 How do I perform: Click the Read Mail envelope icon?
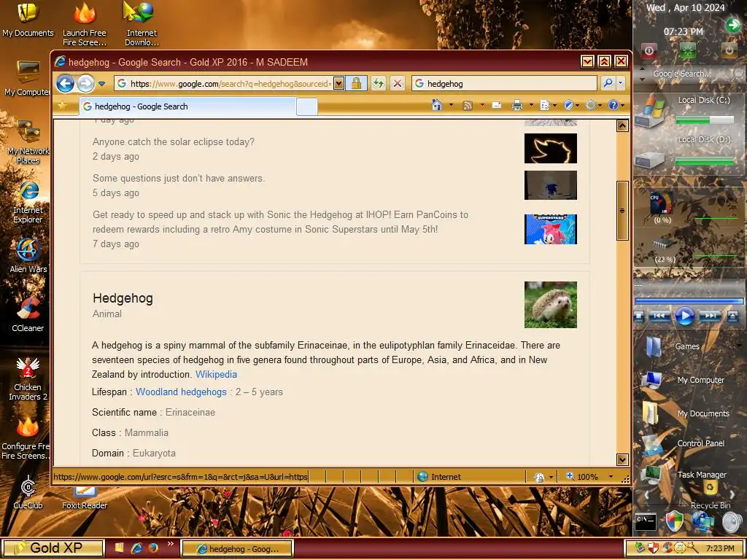497,105
